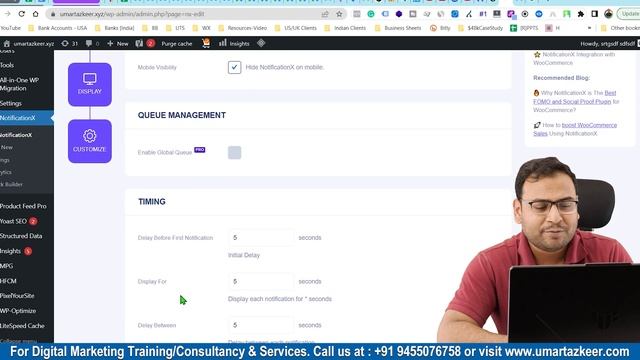Image resolution: width=640 pixels, height=360 pixels.
Task: Click the browser address bar URL
Action: click(132, 14)
